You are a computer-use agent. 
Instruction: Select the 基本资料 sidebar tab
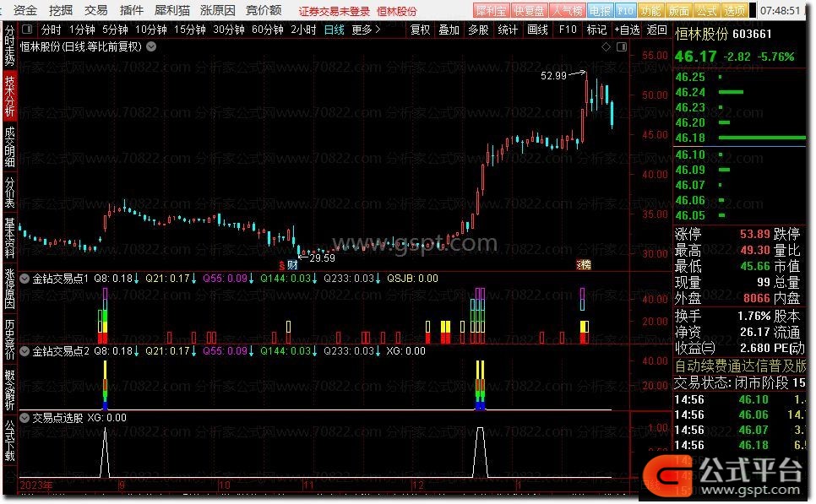click(10, 238)
